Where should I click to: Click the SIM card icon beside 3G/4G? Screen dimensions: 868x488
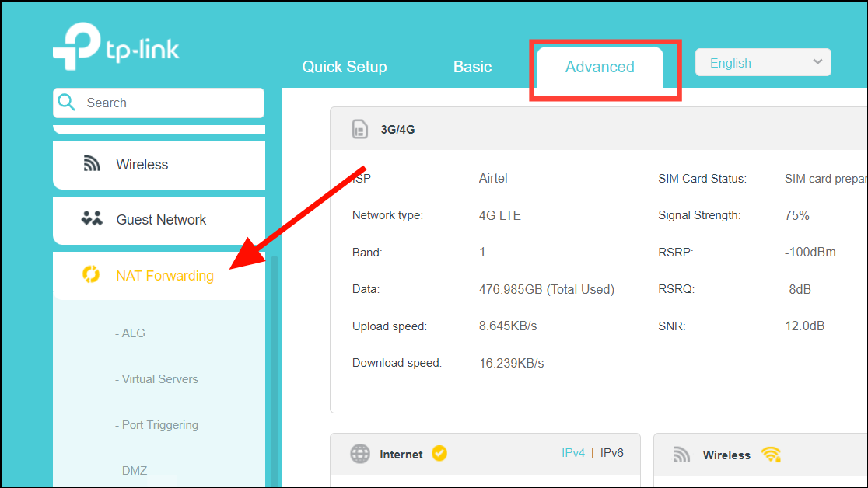pos(360,129)
